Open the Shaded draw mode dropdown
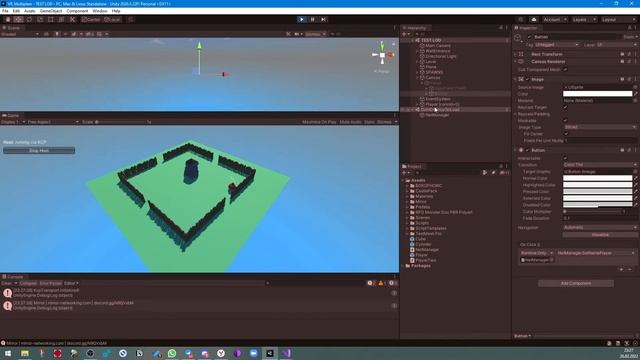The height and width of the screenshot is (360, 640). [x=20, y=34]
